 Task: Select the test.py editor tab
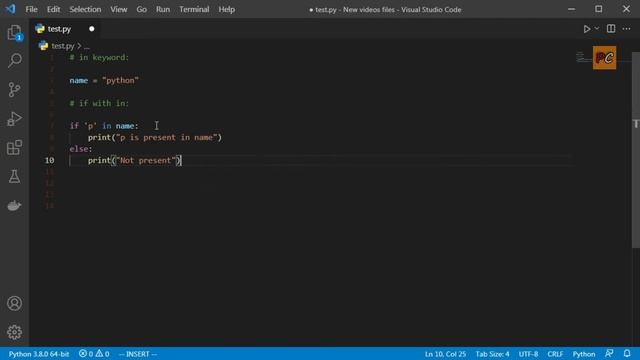click(x=65, y=29)
